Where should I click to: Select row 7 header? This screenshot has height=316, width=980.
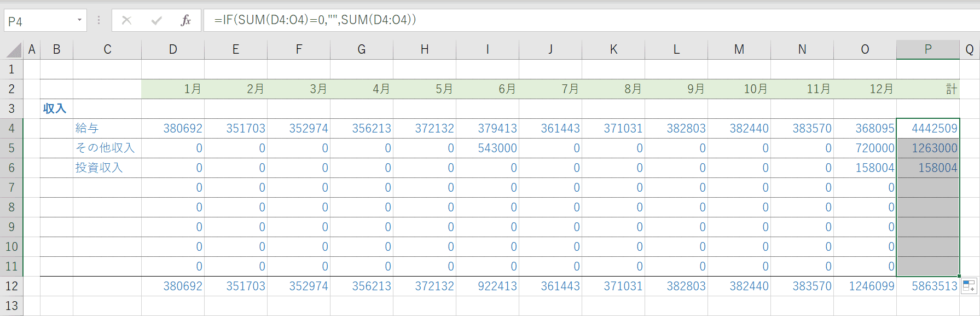(x=11, y=188)
